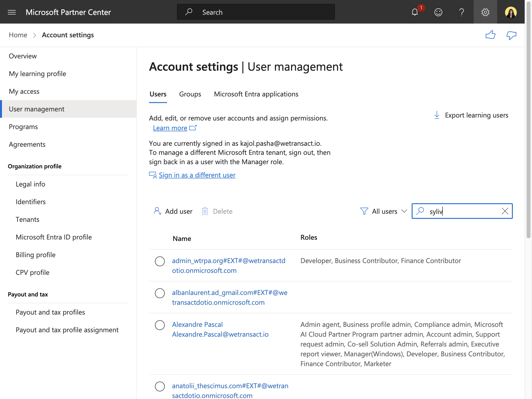The width and height of the screenshot is (532, 399).
Task: Open the help question mark
Action: [462, 12]
